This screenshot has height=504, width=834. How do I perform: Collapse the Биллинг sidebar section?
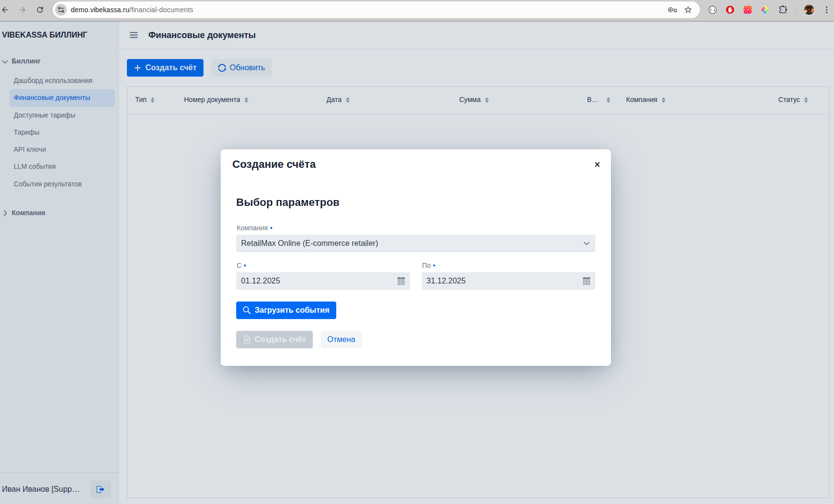(x=6, y=61)
